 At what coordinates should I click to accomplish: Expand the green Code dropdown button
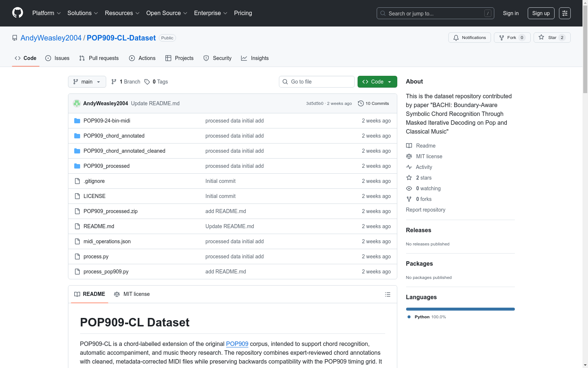coord(377,82)
